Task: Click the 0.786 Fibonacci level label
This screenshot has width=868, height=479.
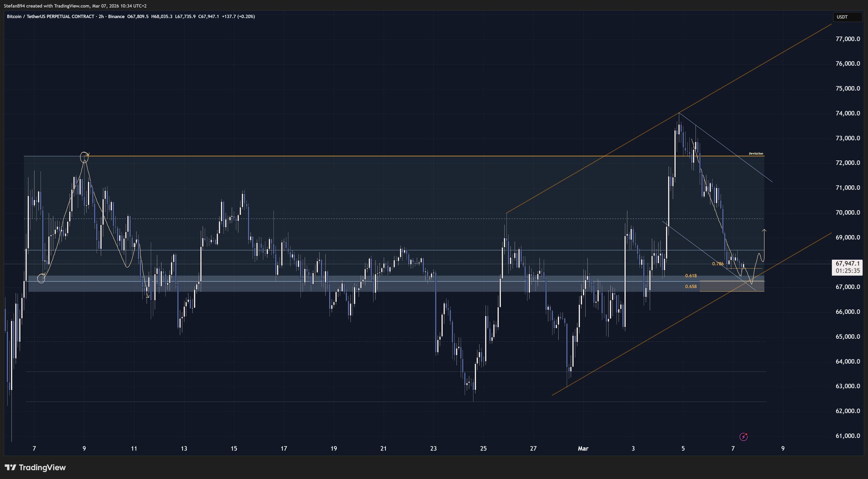Action: tap(718, 264)
